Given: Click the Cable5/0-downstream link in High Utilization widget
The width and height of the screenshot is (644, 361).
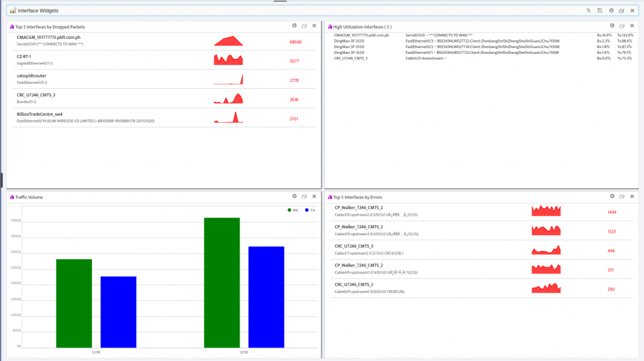Looking at the screenshot, I should (x=425, y=58).
